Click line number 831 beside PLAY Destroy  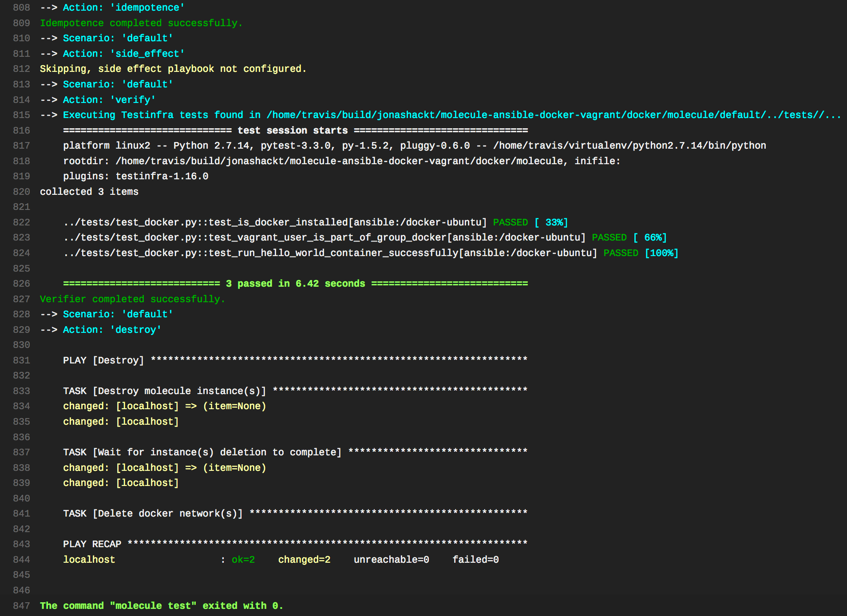coord(21,360)
